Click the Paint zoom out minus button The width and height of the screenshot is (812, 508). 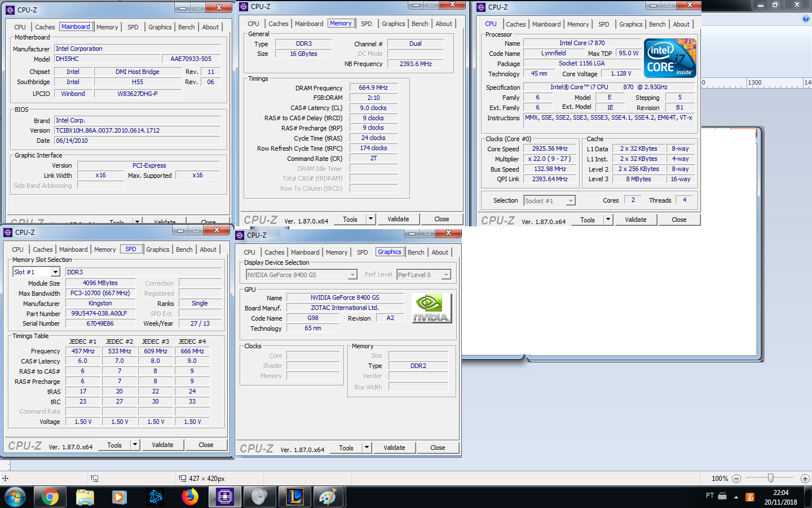click(x=736, y=478)
